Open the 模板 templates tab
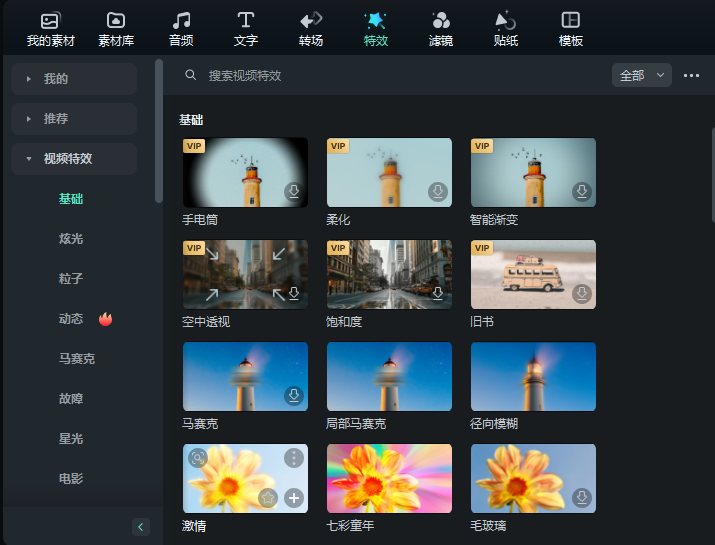 tap(571, 30)
